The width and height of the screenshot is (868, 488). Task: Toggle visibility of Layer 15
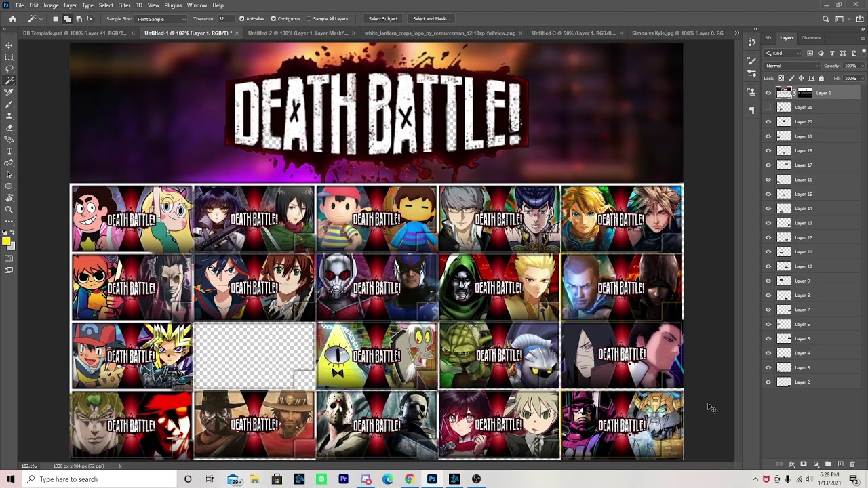[768, 194]
